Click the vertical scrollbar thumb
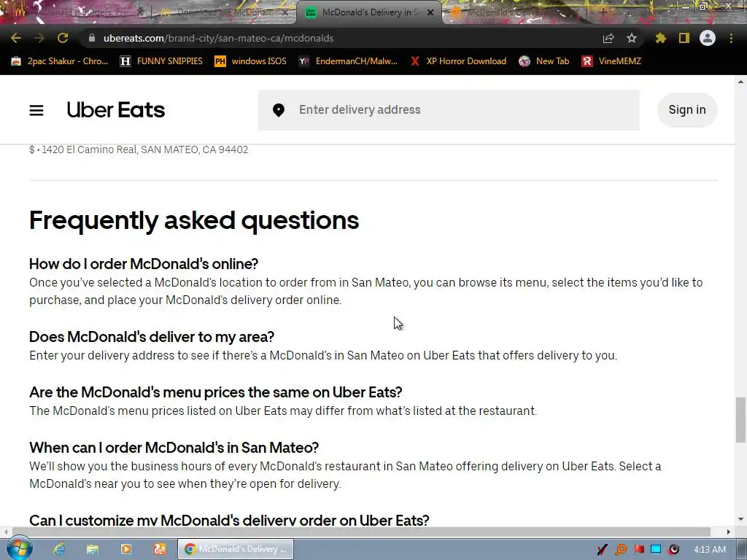This screenshot has width=747, height=560. (740, 420)
